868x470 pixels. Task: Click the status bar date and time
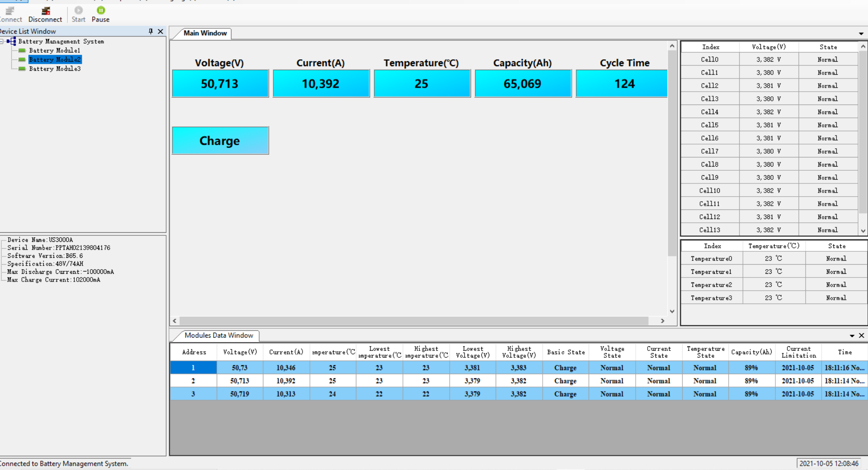(829, 464)
